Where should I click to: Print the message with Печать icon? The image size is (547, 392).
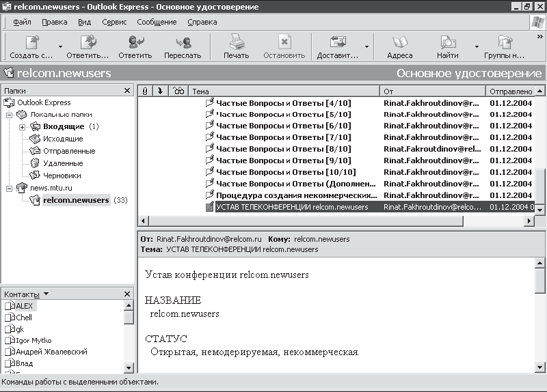tap(237, 42)
